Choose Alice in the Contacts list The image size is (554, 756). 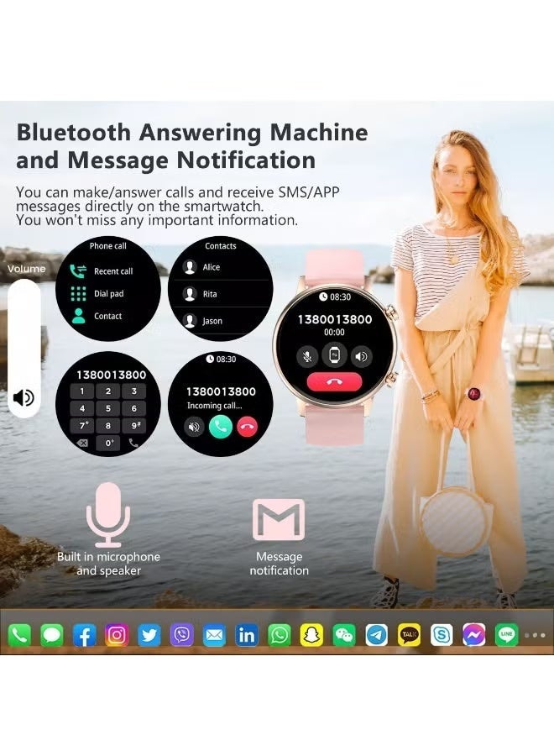click(x=210, y=267)
